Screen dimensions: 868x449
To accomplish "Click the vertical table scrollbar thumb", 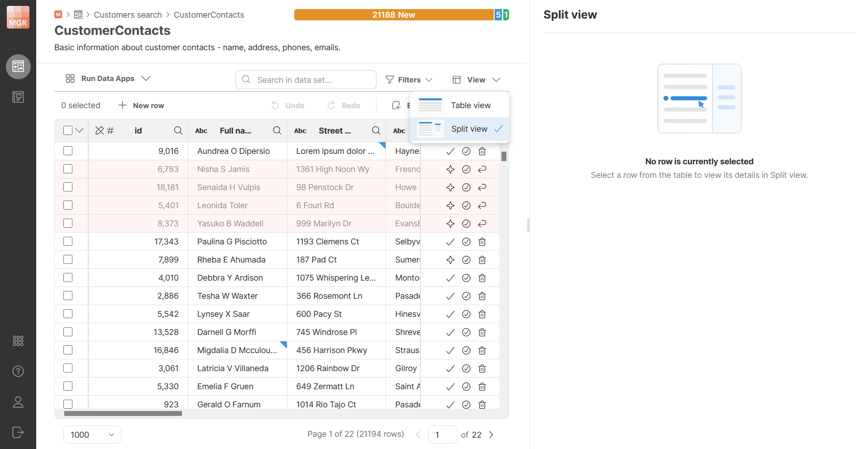I will 504,156.
